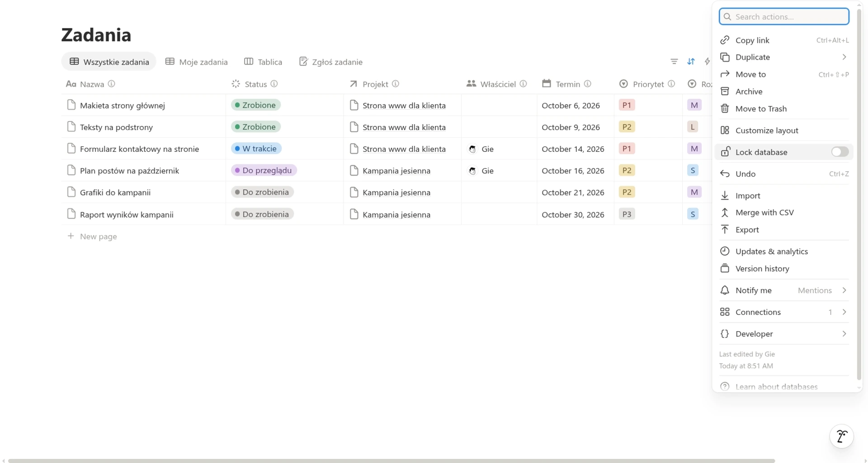This screenshot has width=868, height=463.
Task: Choose Copy link menu item
Action: (783, 40)
